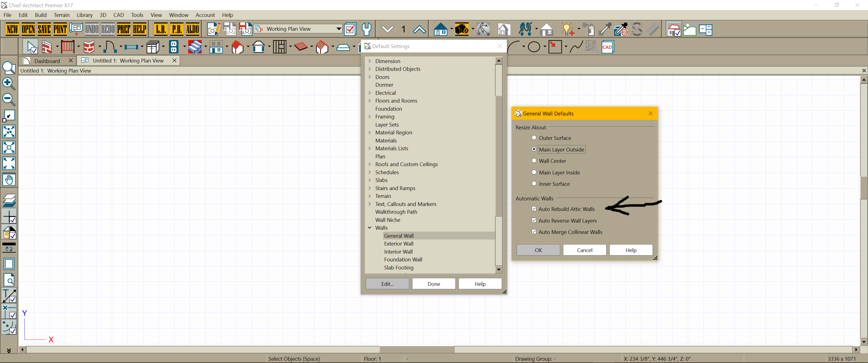Expand the Dimension tree node
Image resolution: width=868 pixels, height=363 pixels.
[370, 61]
